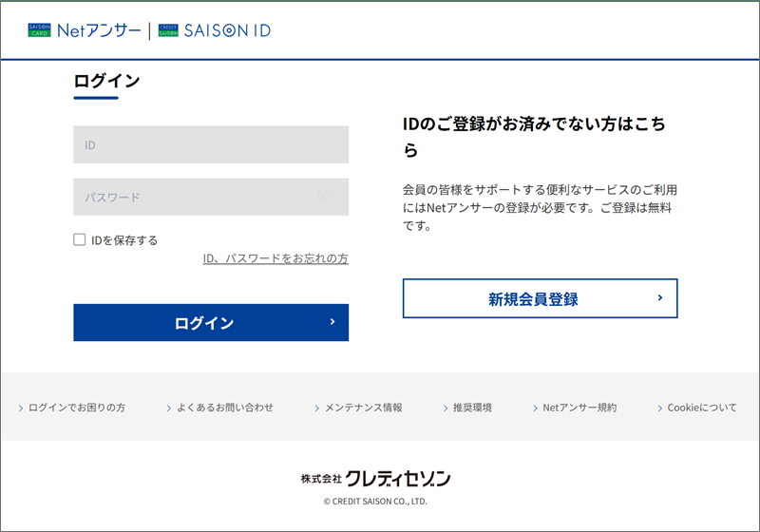
Task: Open Netアンサー規約 footer link
Action: pos(575,408)
